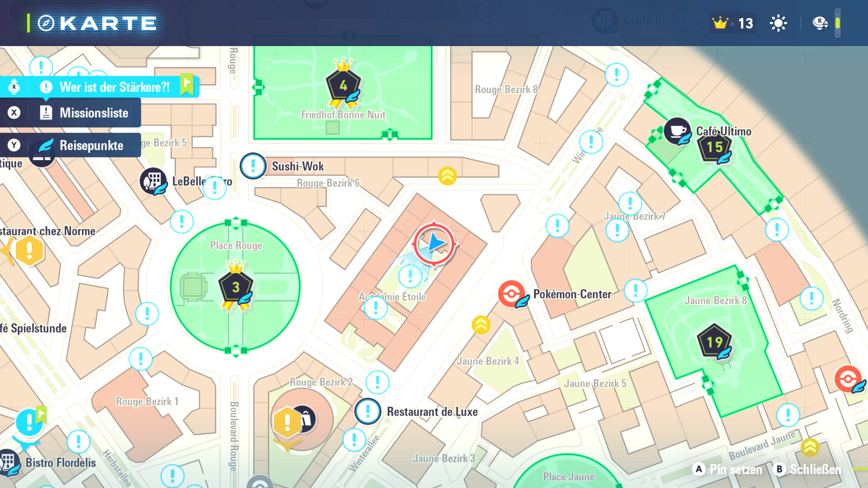
Task: Click the yellow chevron marker near Rouge-Bezirk 6
Action: [447, 176]
